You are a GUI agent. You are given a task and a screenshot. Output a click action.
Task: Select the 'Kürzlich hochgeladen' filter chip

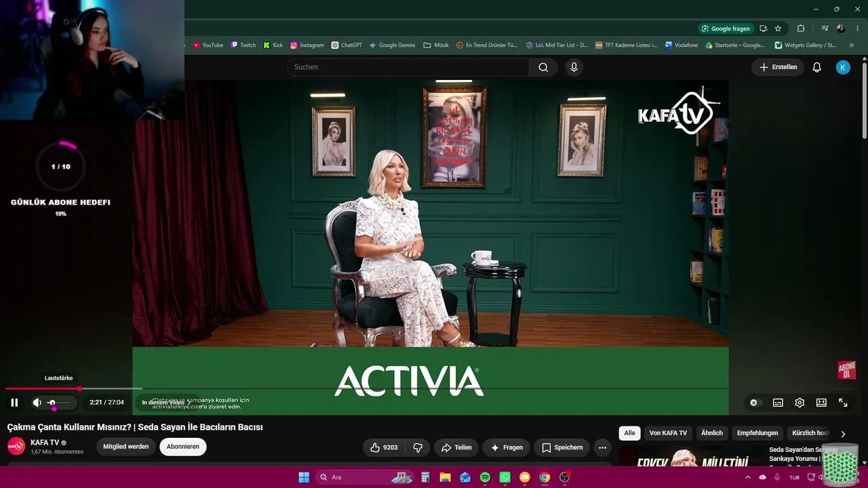click(810, 433)
